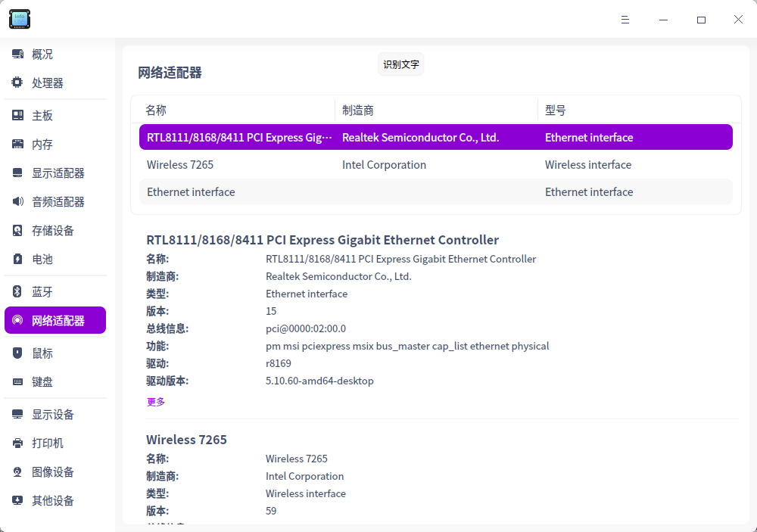Click the Wireless interface table cell
The height and width of the screenshot is (532, 757).
(588, 165)
